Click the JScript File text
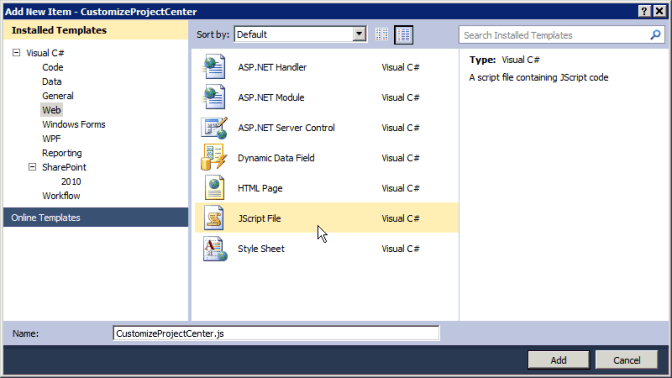This screenshot has width=672, height=378. [259, 218]
